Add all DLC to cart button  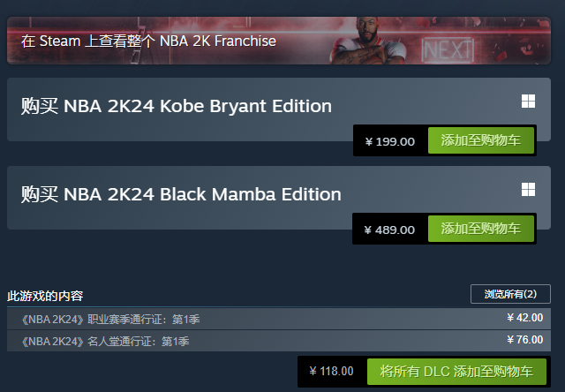[x=456, y=371]
